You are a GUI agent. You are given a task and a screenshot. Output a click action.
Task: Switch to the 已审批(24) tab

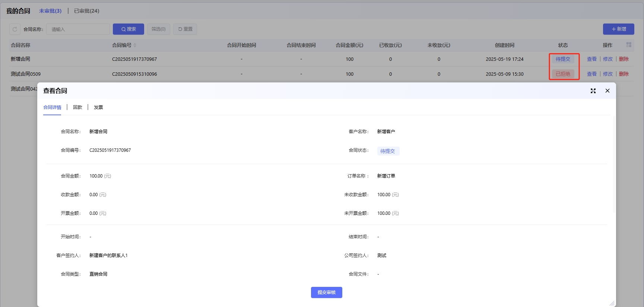click(86, 11)
